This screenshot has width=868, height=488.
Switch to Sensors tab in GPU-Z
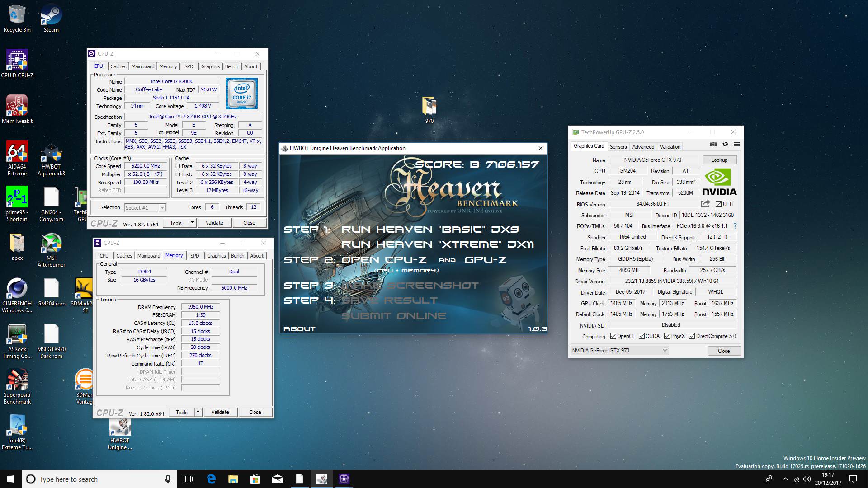(x=618, y=147)
